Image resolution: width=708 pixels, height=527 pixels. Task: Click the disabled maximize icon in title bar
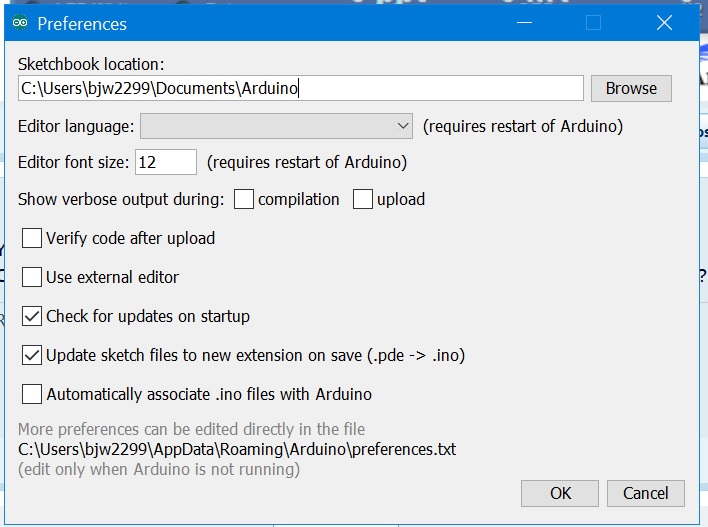tap(593, 23)
